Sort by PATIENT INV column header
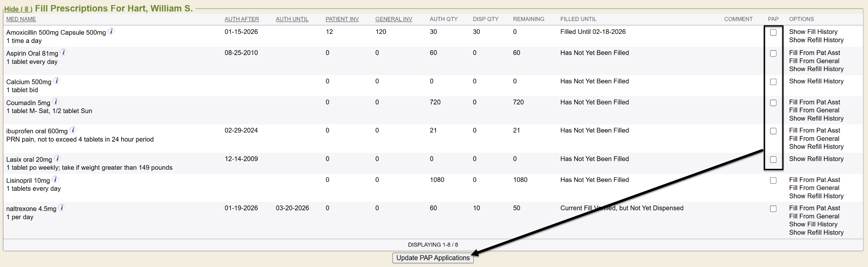 342,19
